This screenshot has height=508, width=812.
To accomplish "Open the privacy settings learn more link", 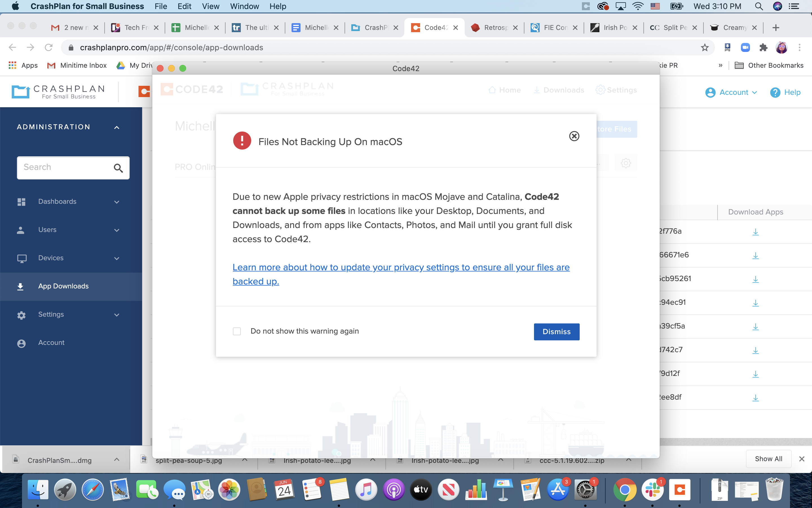I will (x=401, y=274).
